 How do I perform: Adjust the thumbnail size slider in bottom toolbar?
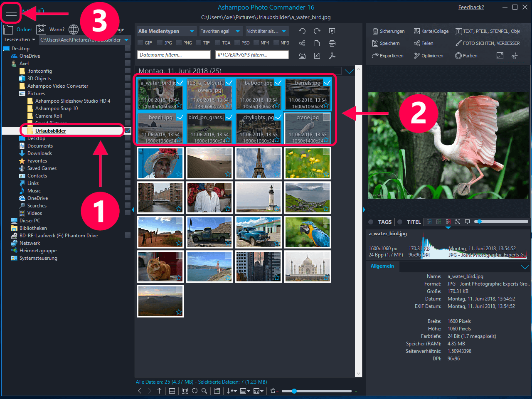pos(294,391)
